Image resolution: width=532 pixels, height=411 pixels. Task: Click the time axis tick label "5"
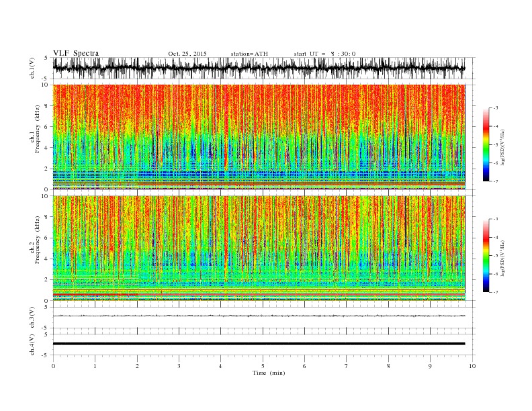pyautogui.click(x=263, y=366)
